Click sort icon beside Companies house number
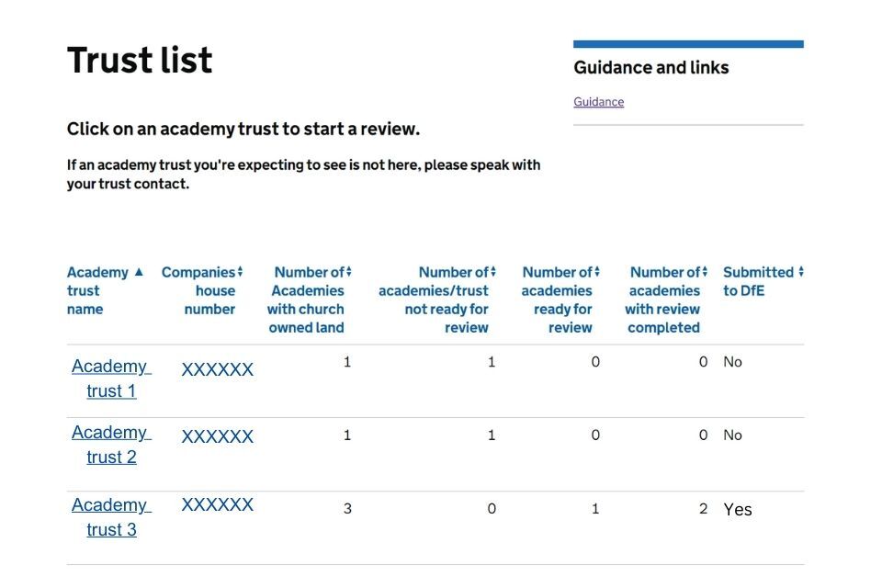The height and width of the screenshot is (588, 882). [x=240, y=272]
